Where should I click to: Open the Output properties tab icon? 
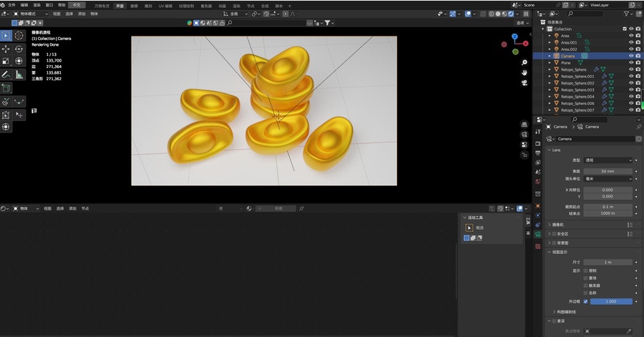pyautogui.click(x=537, y=153)
